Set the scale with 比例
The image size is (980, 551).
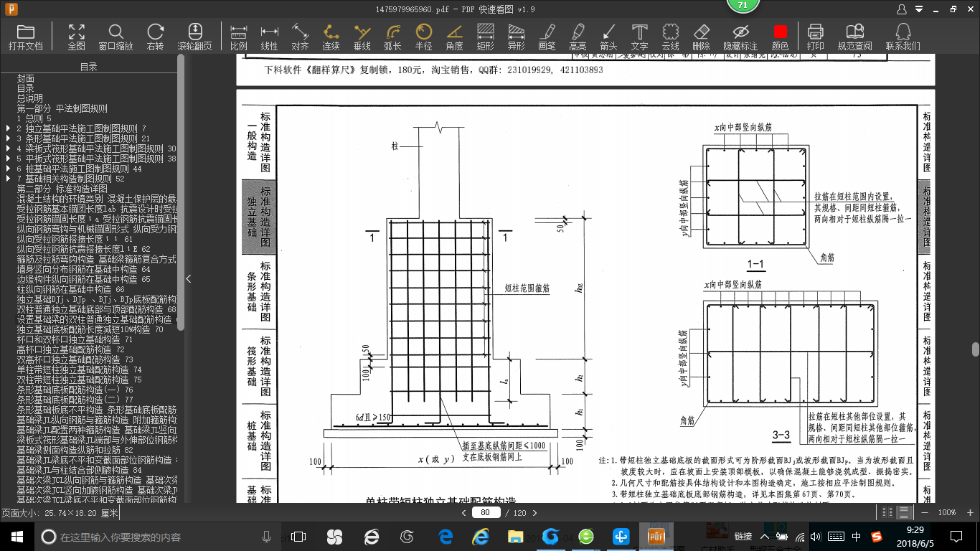point(239,37)
